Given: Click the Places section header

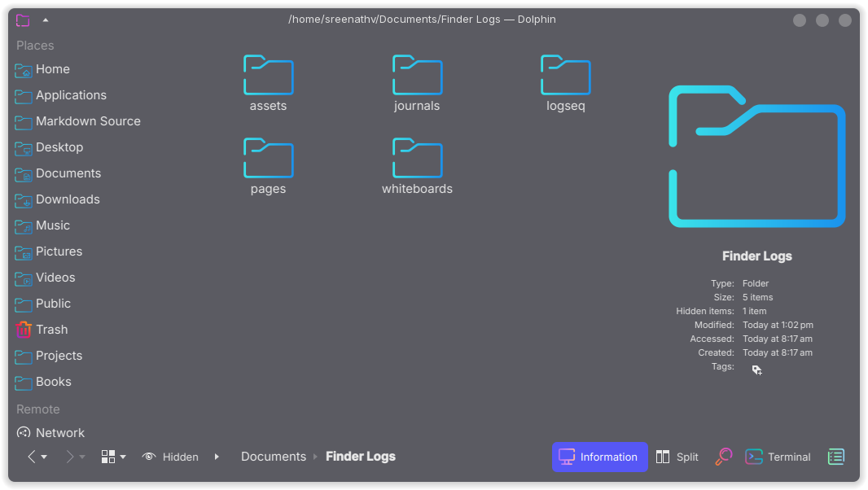Looking at the screenshot, I should (x=35, y=46).
